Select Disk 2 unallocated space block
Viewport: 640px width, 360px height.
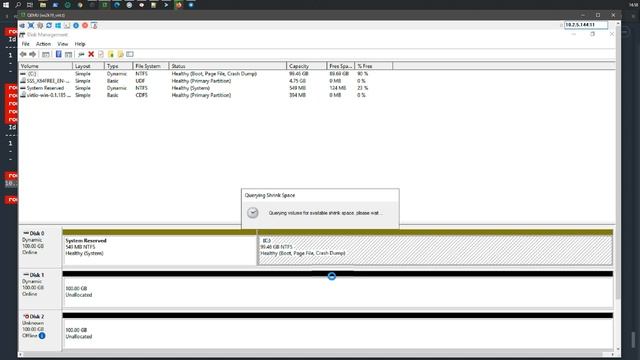338,331
